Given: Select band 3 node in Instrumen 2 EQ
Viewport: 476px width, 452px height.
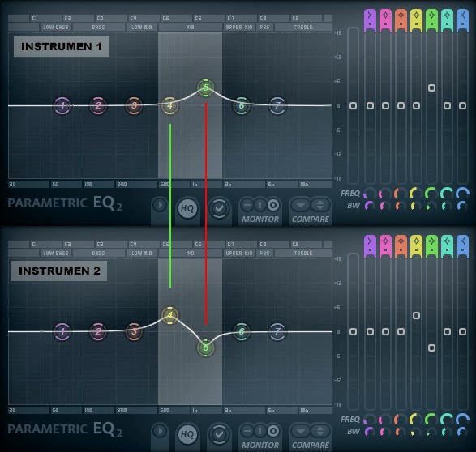Looking at the screenshot, I should pyautogui.click(x=134, y=331).
